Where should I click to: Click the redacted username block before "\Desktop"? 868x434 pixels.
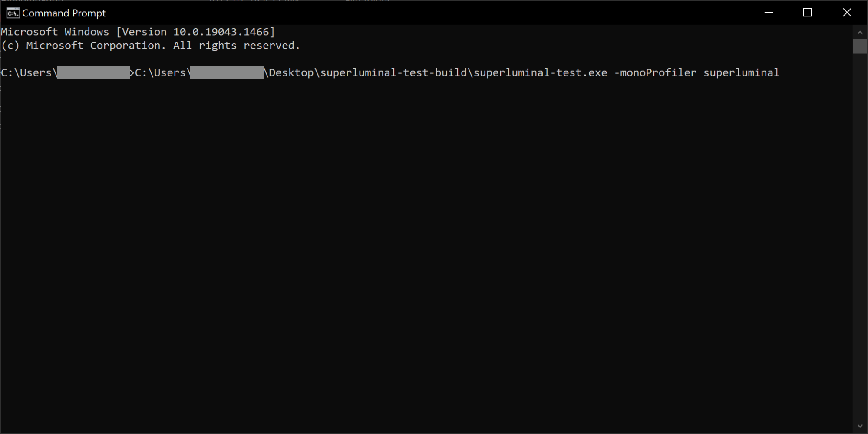point(227,73)
